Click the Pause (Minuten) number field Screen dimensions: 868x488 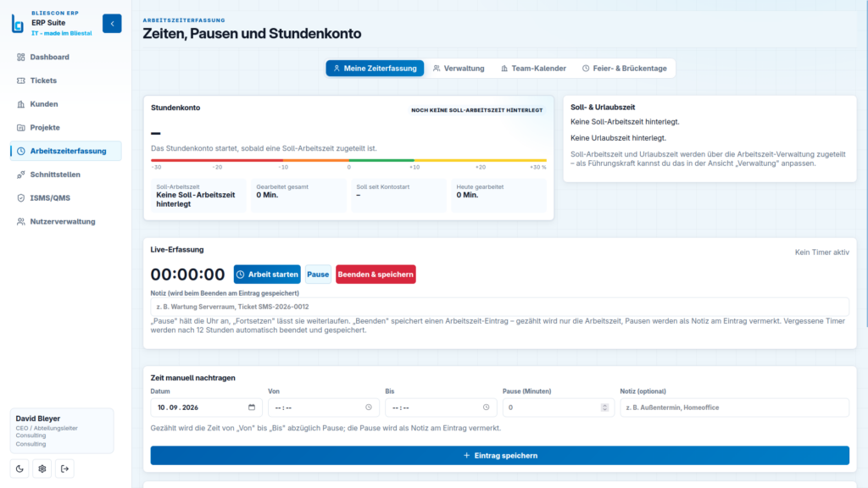coord(558,408)
